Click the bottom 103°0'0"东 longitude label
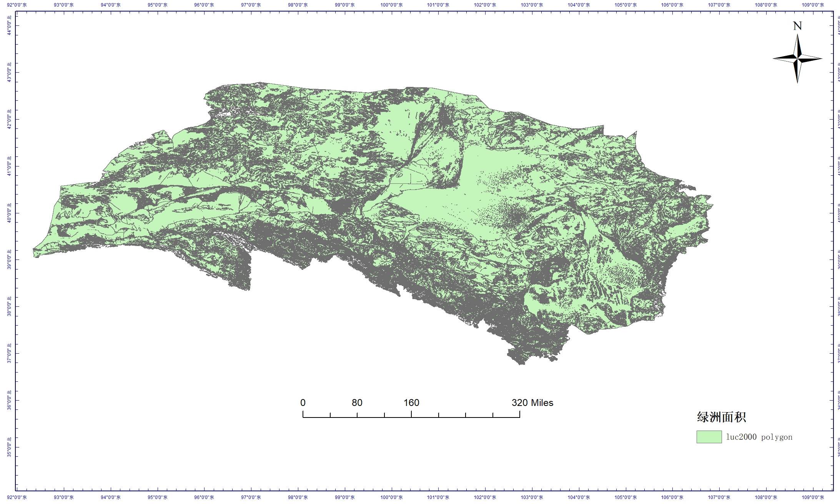Screen dimensions: 840x504 click(x=532, y=497)
